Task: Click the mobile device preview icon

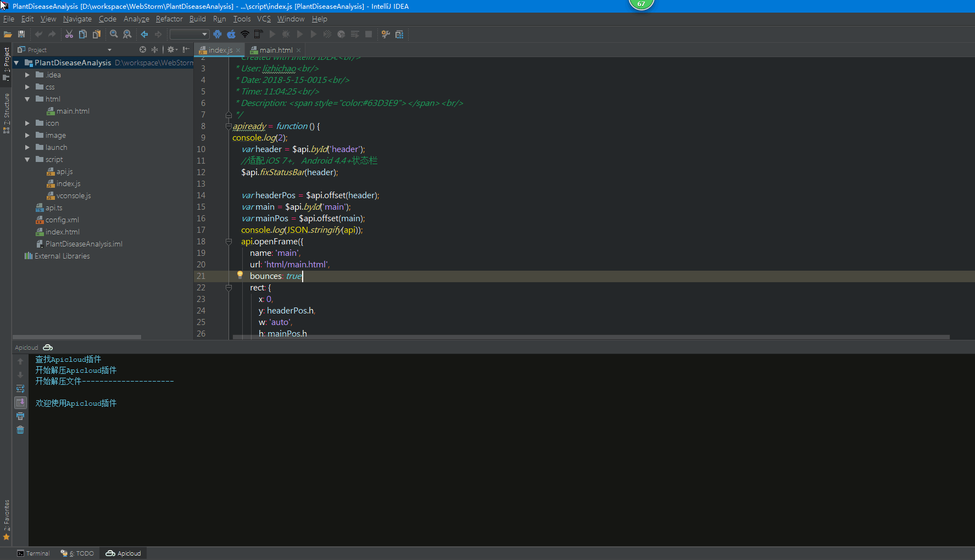Action: coord(258,34)
